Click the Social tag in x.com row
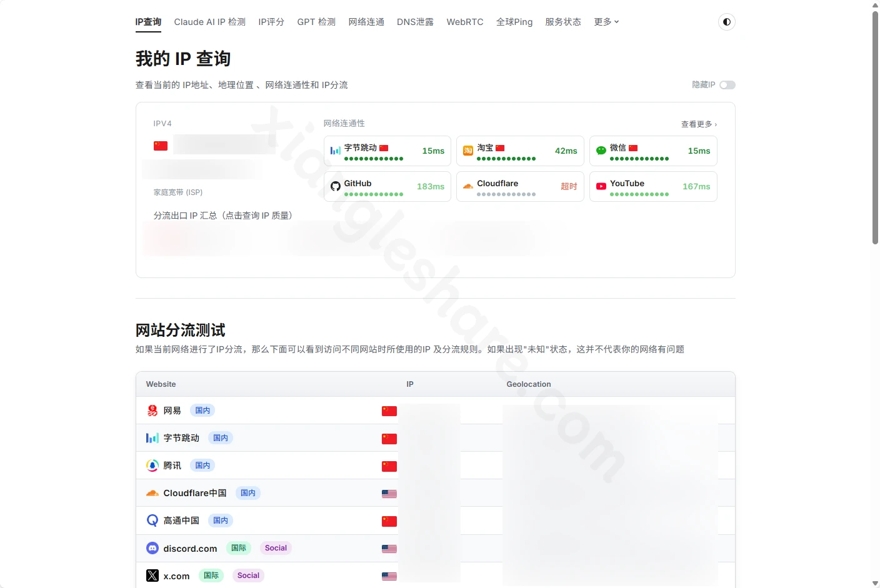This screenshot has height=588, width=880. pos(248,576)
